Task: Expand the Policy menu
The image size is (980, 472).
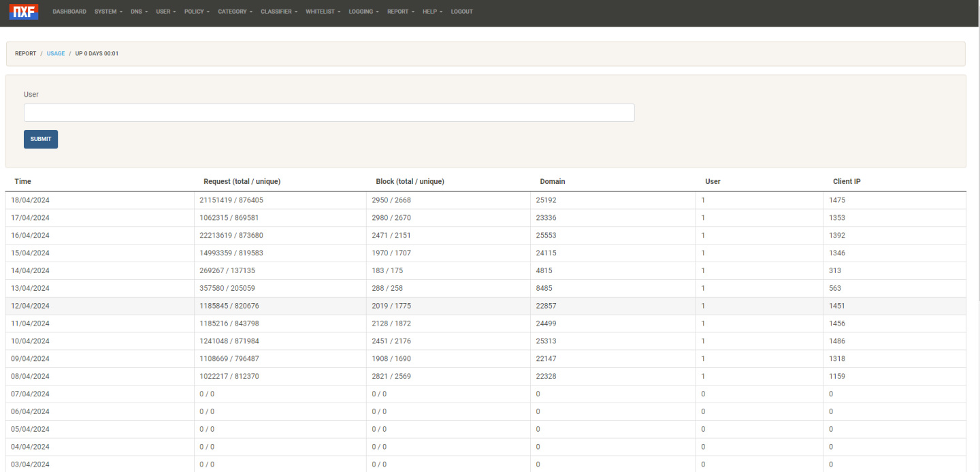Action: (x=197, y=12)
